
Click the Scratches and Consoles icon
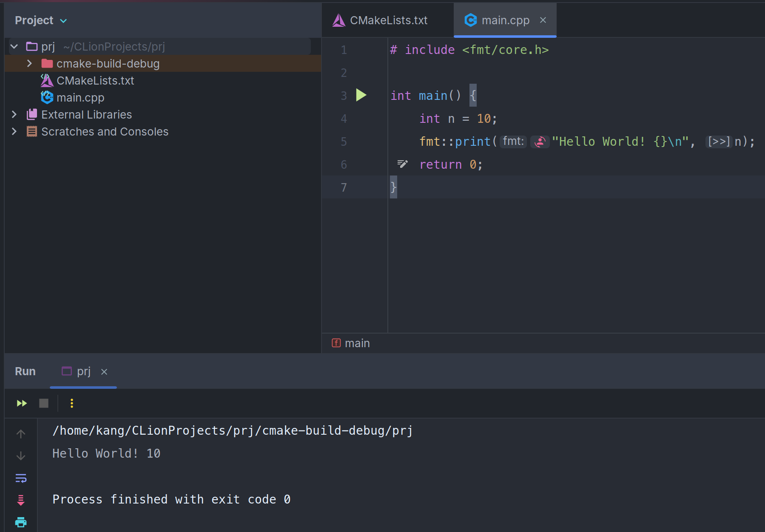[32, 131]
